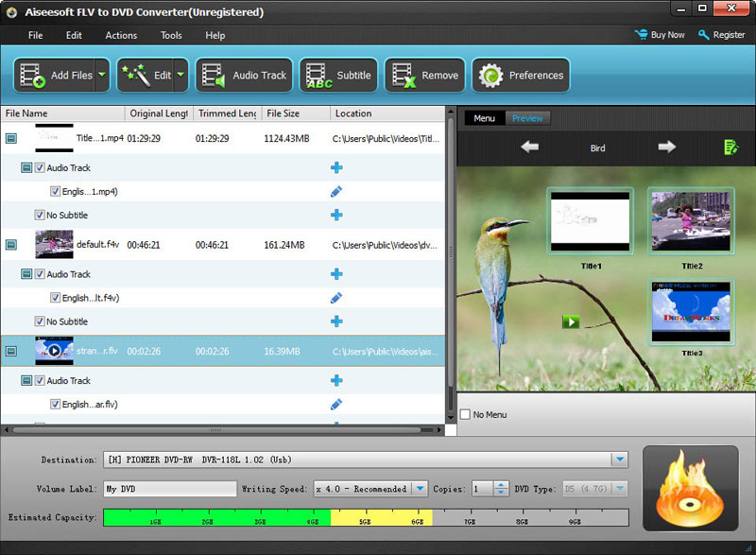Open the Destination drive dropdown
756x555 pixels.
pyautogui.click(x=620, y=460)
